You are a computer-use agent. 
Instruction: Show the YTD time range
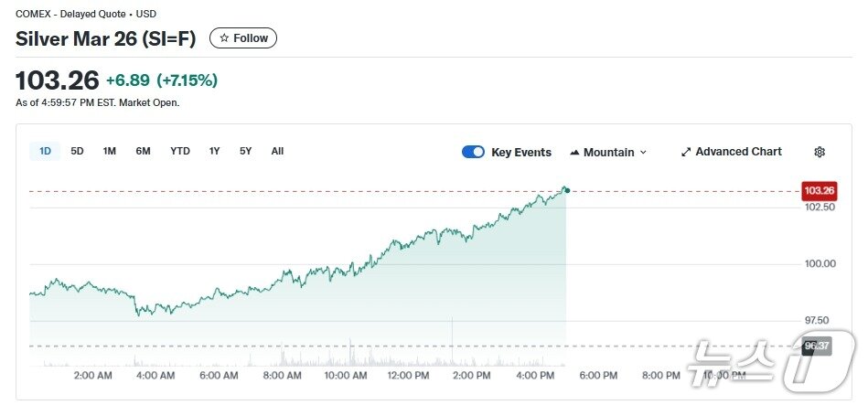point(180,151)
